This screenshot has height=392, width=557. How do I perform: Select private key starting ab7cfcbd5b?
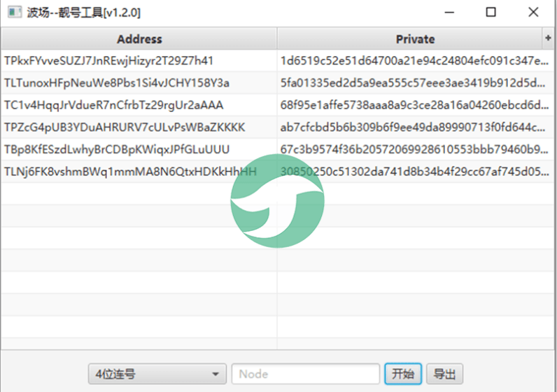click(413, 127)
